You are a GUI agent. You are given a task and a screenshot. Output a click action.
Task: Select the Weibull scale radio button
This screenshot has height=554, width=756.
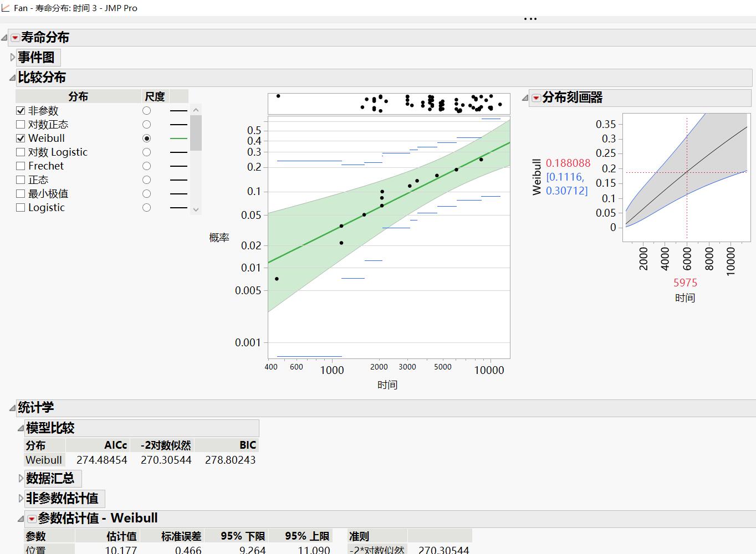pyautogui.click(x=146, y=138)
